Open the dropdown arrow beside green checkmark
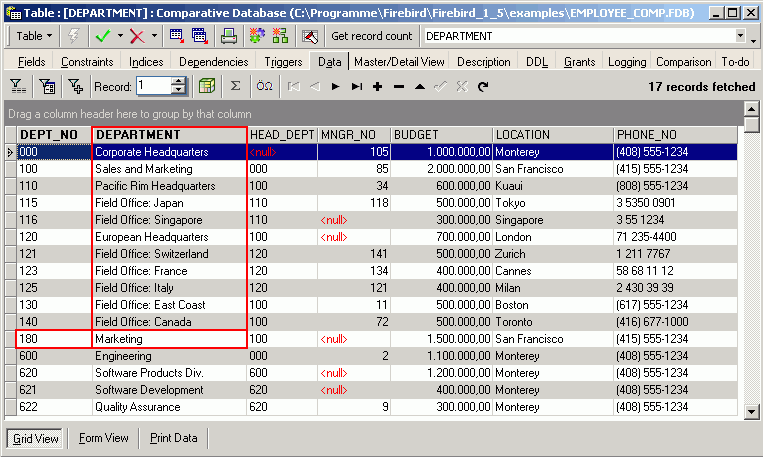Image resolution: width=763 pixels, height=457 pixels. click(120, 36)
